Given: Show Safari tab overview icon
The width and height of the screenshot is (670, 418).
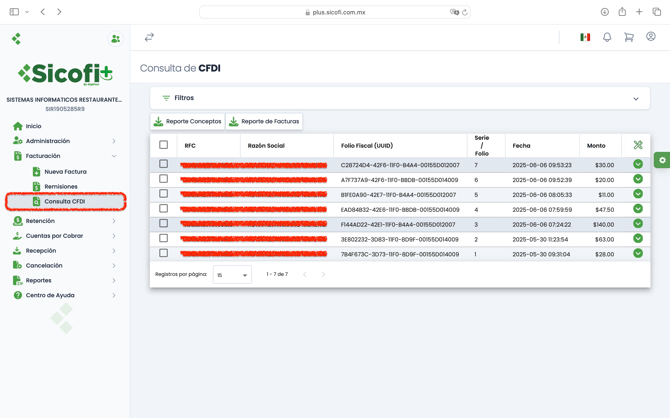Looking at the screenshot, I should [656, 12].
